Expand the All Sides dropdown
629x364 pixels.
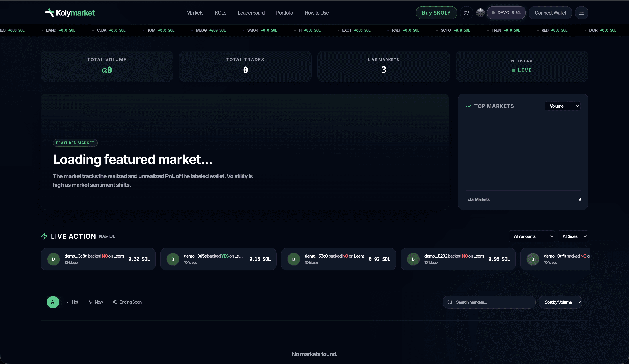coord(573,236)
